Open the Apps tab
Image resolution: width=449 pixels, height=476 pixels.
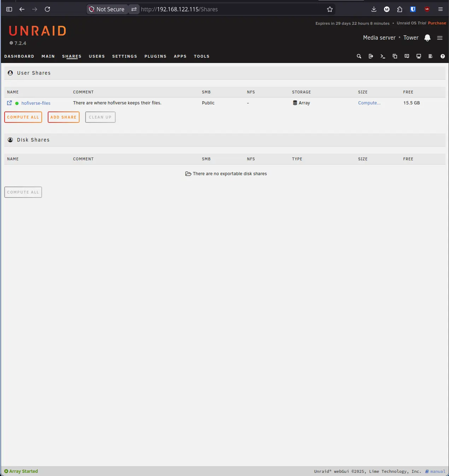click(x=180, y=56)
